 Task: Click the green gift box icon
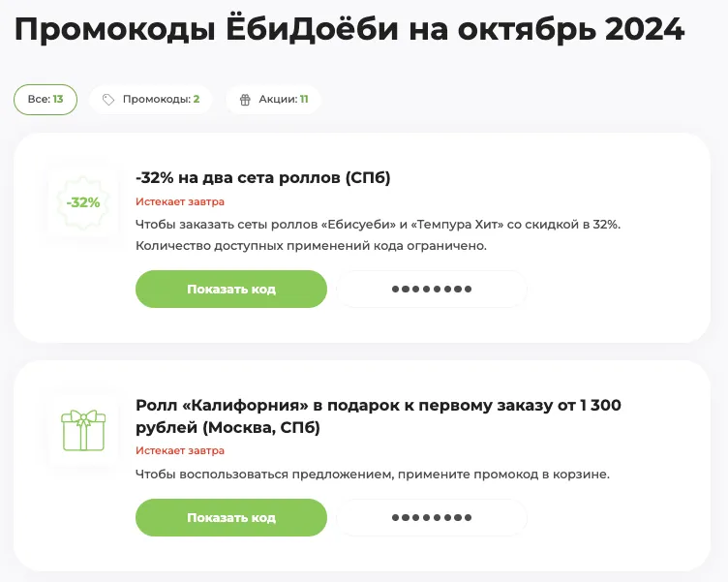click(83, 430)
